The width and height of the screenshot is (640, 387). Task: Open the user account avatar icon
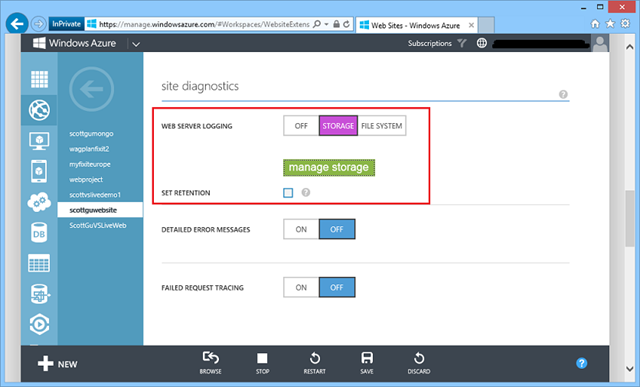coord(600,43)
